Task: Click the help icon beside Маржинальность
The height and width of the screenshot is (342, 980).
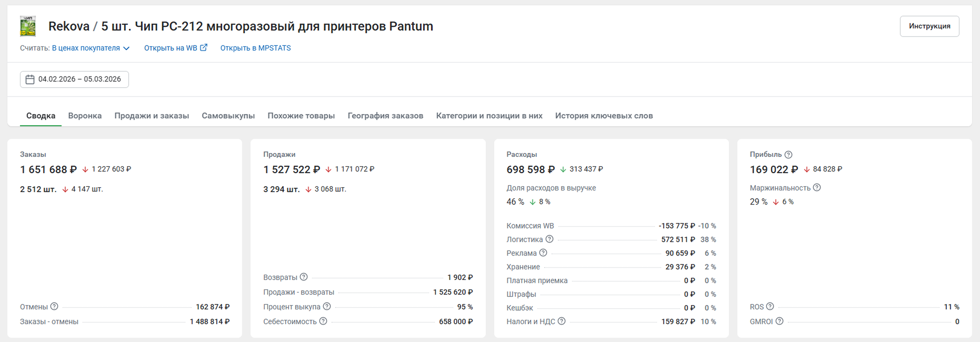Action: click(817, 188)
